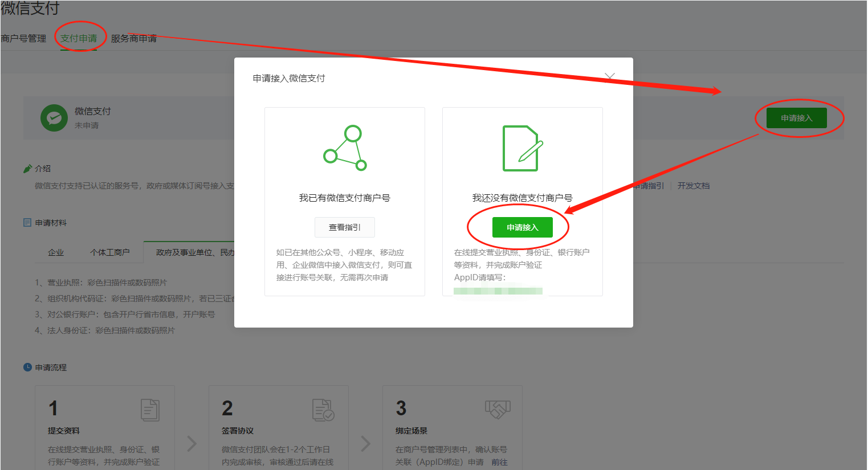Click the clock icon beside 申请流程
868x470 pixels.
[27, 367]
